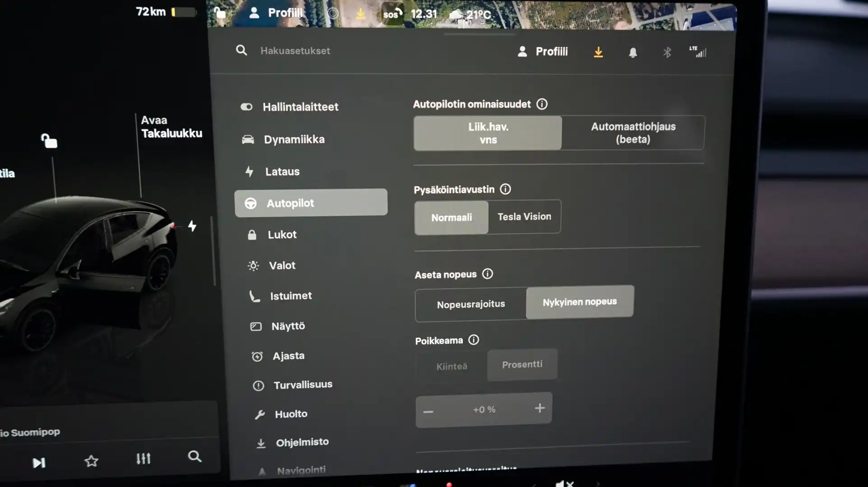Click the info icon beside Pysäköintiavustin
The width and height of the screenshot is (868, 487).
tap(505, 189)
